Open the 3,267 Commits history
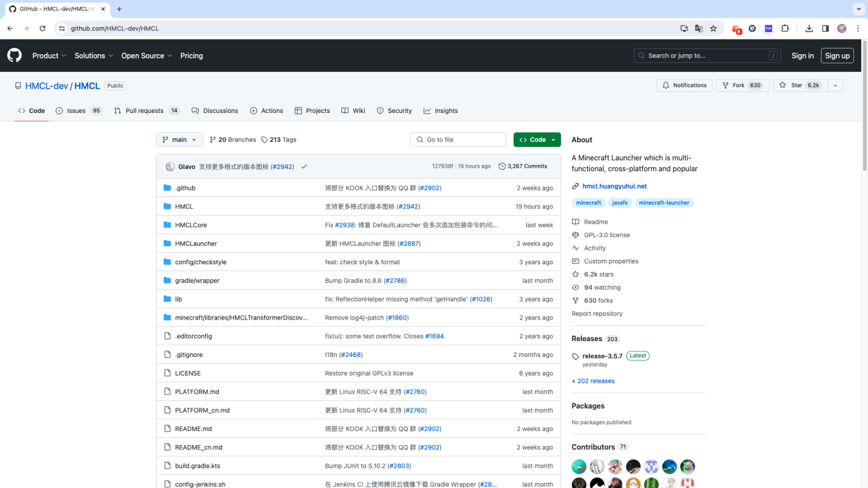 [523, 167]
